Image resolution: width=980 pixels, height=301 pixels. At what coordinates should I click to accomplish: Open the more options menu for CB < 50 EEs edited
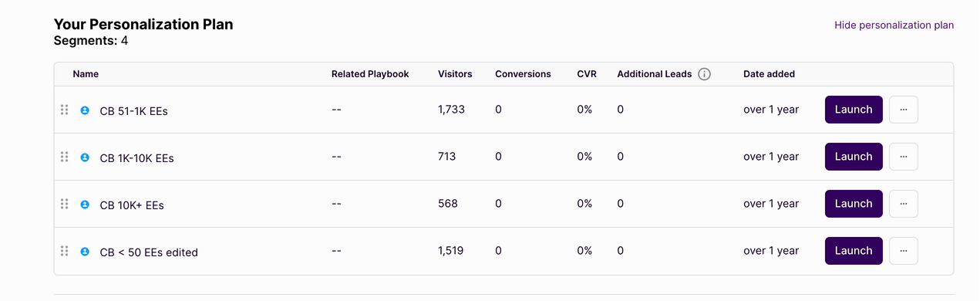(904, 251)
